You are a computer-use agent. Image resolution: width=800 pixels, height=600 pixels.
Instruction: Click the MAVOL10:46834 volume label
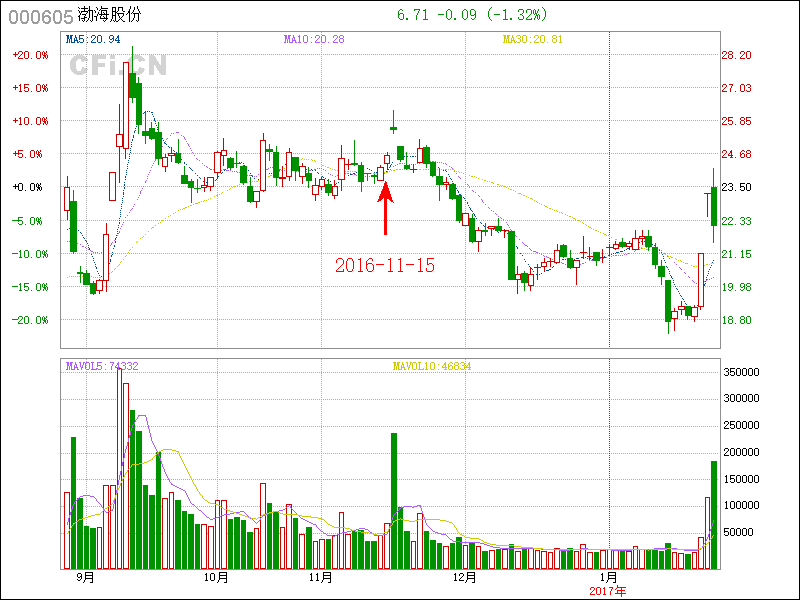431,367
